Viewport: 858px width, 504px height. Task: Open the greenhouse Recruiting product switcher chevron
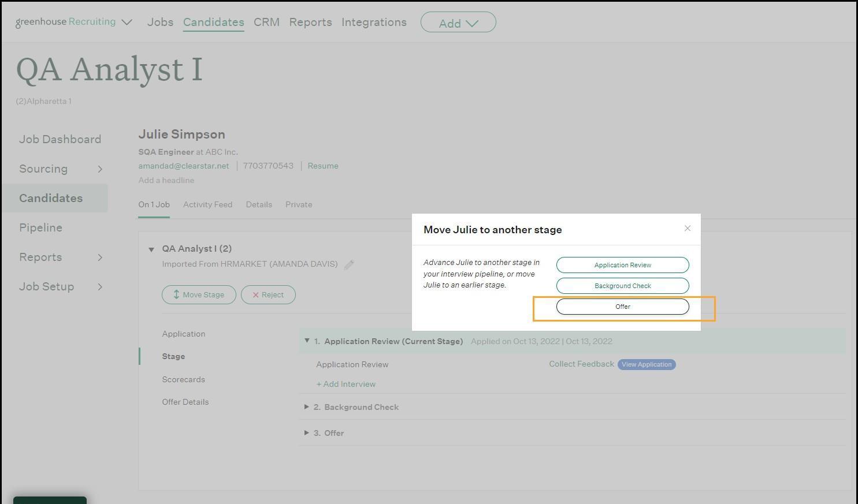point(127,23)
